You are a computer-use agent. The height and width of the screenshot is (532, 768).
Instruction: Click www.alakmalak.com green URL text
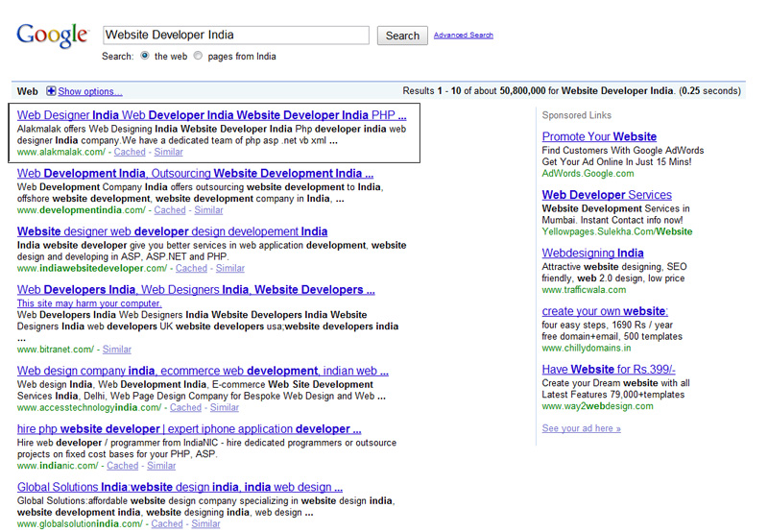[x=61, y=152]
